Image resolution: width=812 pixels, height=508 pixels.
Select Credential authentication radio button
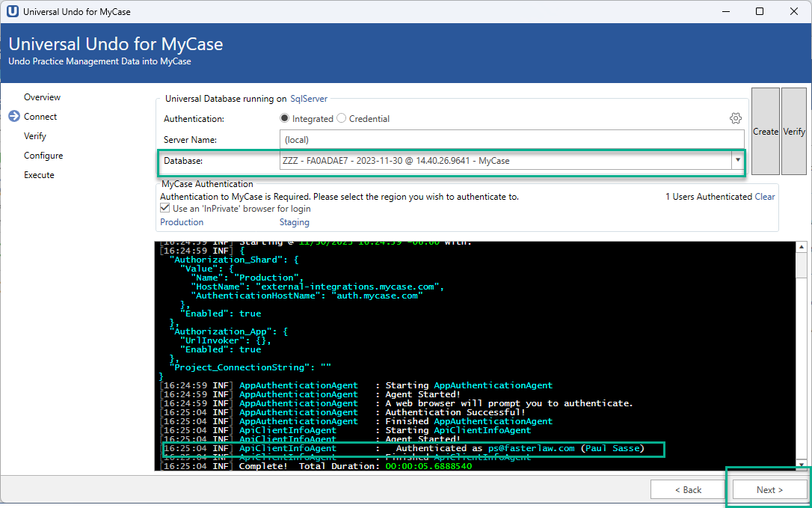coord(341,118)
